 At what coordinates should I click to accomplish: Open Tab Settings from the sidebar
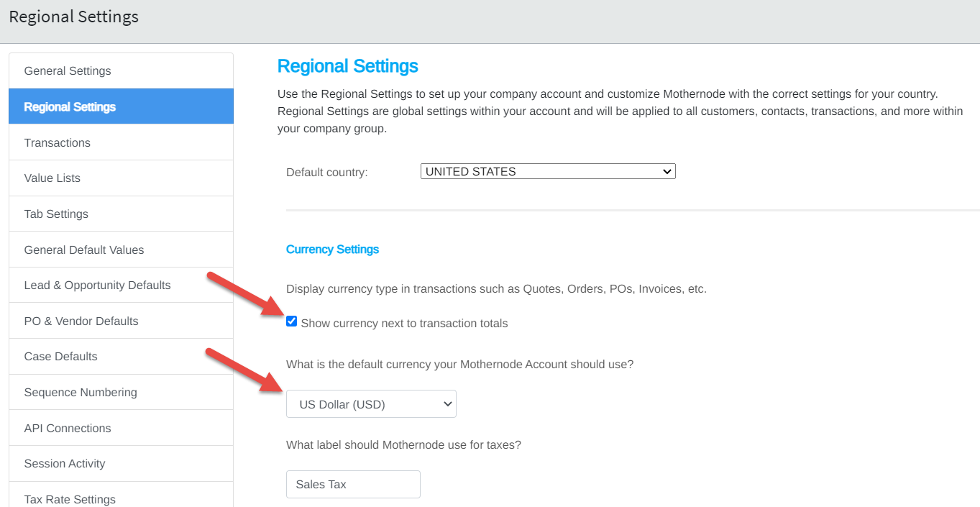[x=55, y=214]
